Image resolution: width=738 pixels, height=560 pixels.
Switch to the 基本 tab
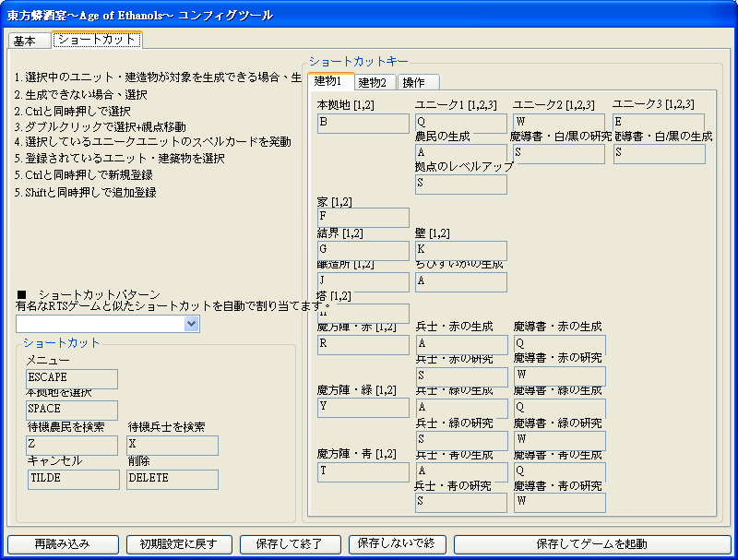coord(26,41)
